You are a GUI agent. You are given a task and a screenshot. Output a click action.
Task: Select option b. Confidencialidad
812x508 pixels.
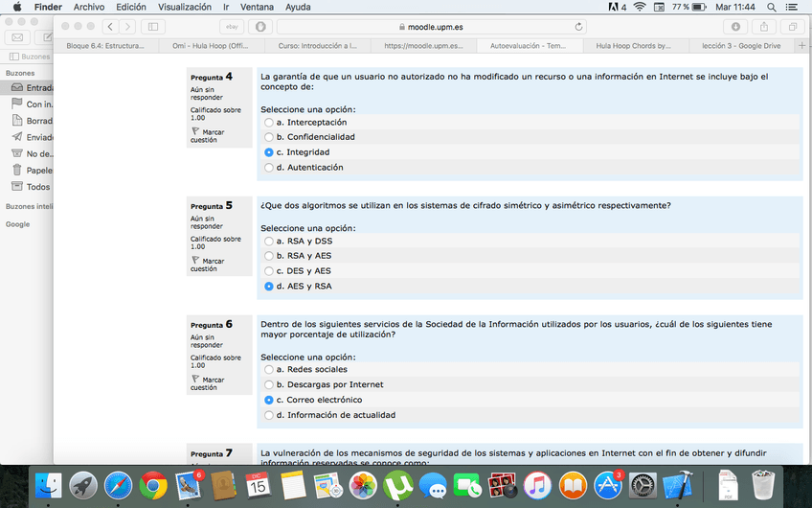point(269,137)
